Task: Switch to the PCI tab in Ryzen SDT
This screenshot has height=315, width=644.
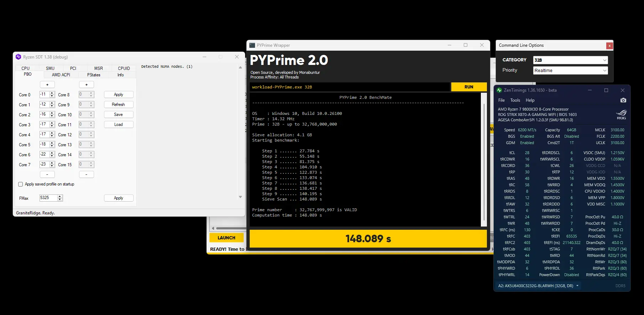Action: pos(73,68)
